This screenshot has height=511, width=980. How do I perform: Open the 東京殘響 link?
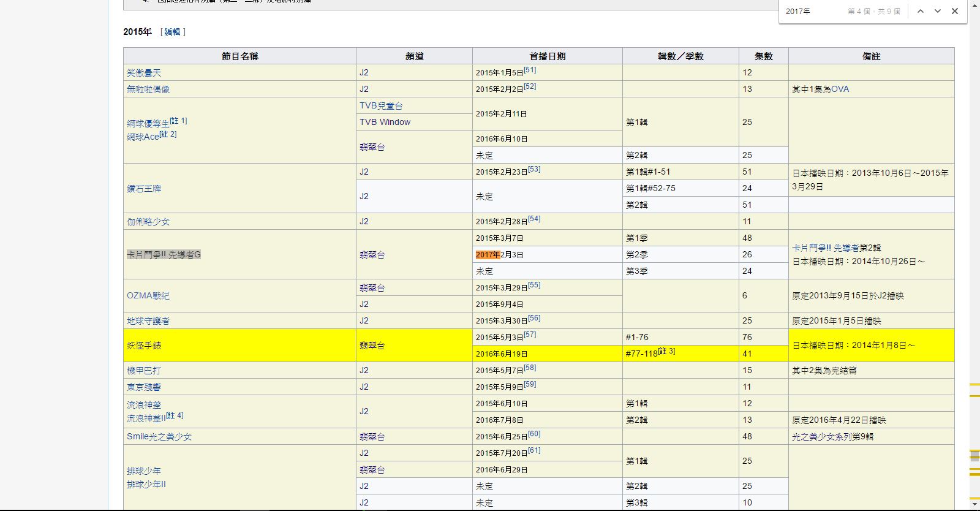144,387
